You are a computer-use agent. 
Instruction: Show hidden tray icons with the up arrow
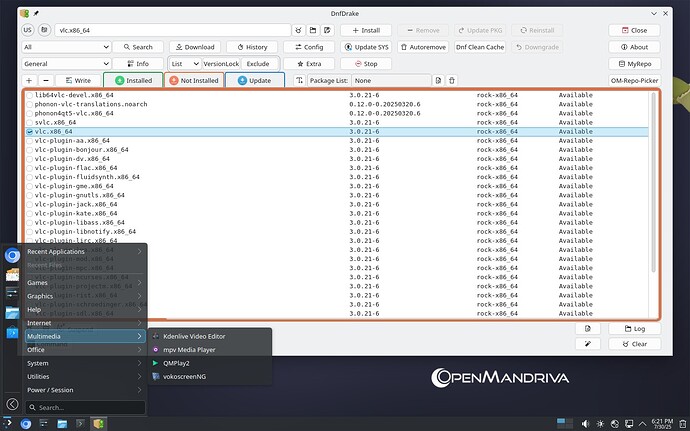pos(643,424)
